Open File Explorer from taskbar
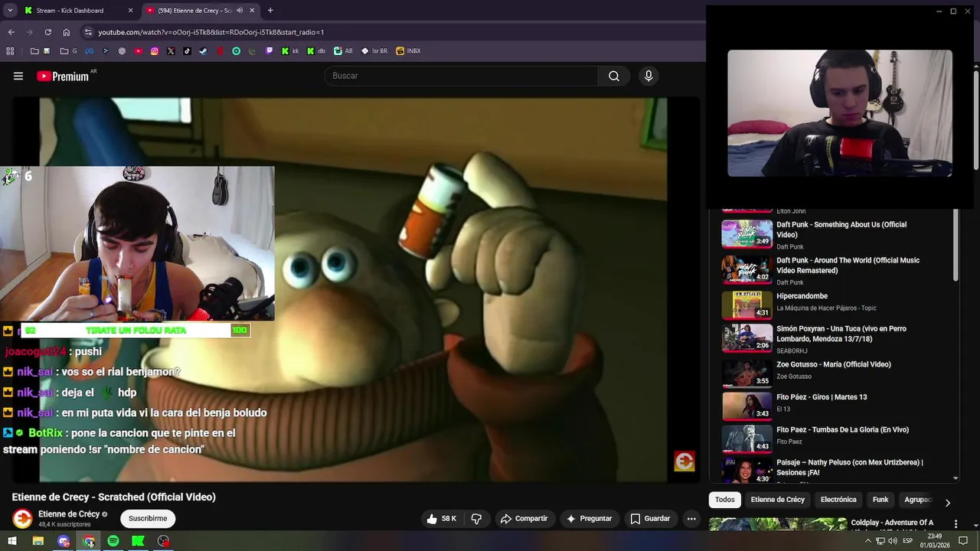 (x=38, y=541)
